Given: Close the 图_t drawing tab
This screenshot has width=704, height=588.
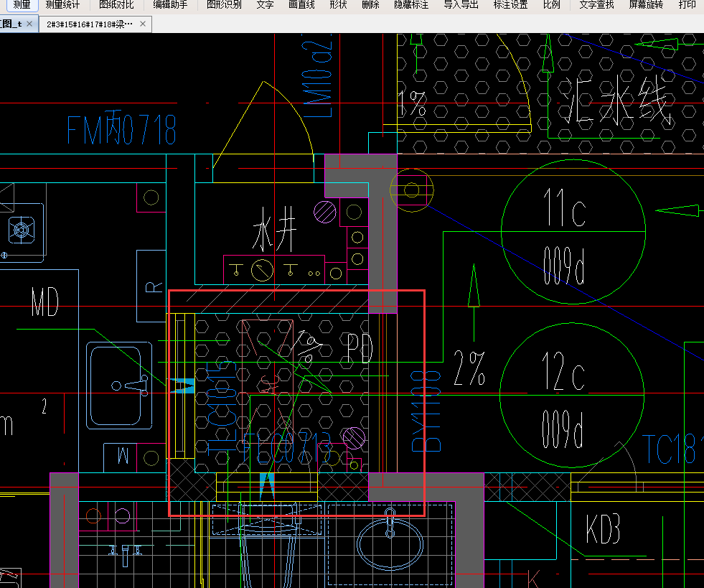Looking at the screenshot, I should pos(29,24).
